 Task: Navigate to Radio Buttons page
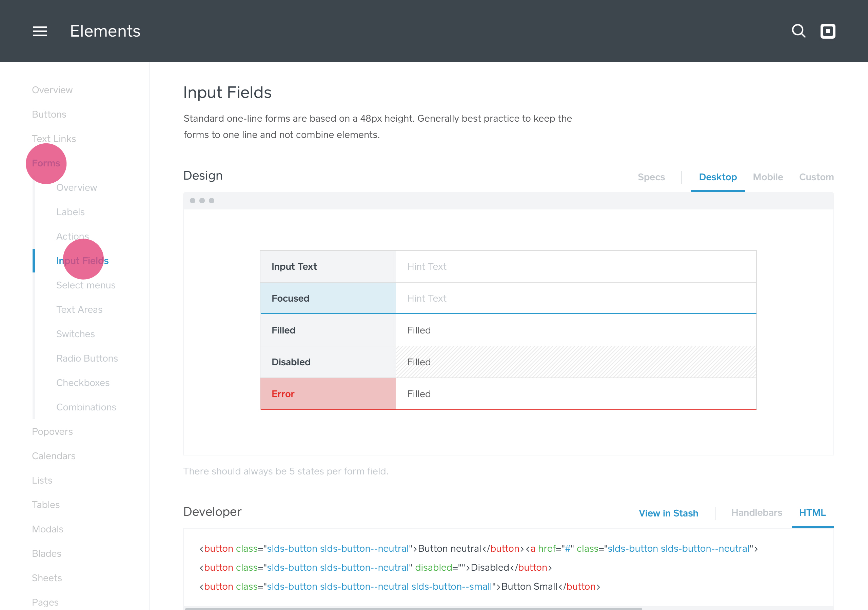click(87, 358)
